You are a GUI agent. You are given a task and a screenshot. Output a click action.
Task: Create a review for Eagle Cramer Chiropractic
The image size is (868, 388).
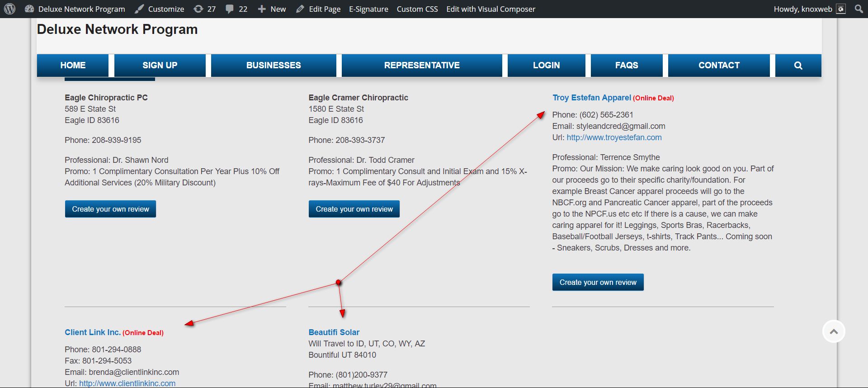(x=354, y=209)
